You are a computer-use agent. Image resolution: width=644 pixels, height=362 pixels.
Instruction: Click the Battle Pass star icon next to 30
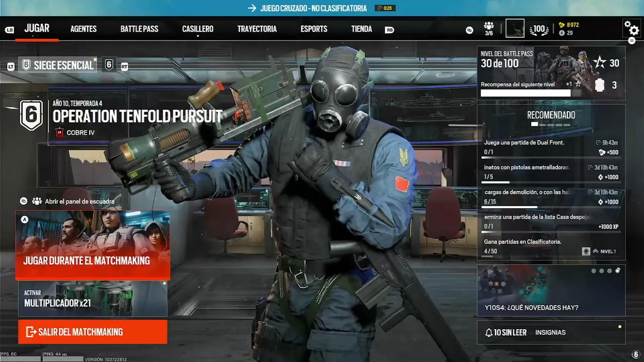[599, 62]
